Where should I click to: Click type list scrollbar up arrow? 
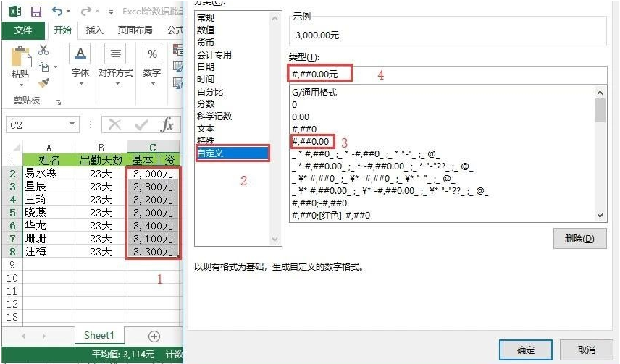(600, 93)
